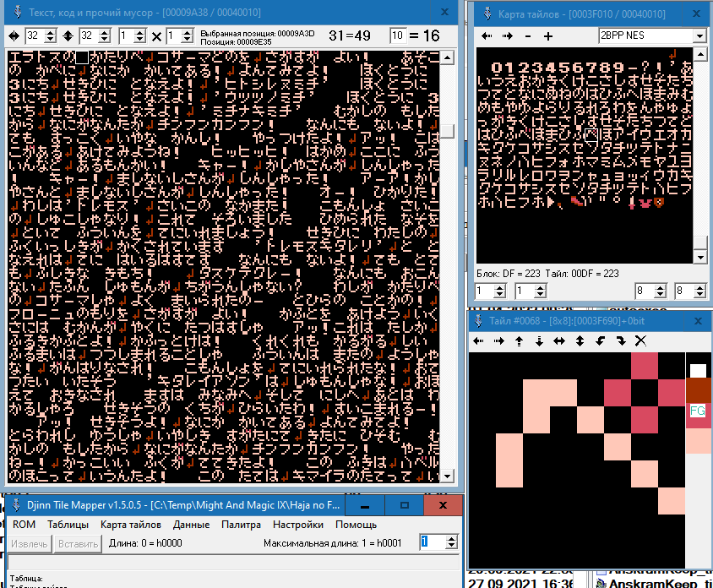
Task: Minimize the Djinn Tile Mapper main window
Action: 365,505
